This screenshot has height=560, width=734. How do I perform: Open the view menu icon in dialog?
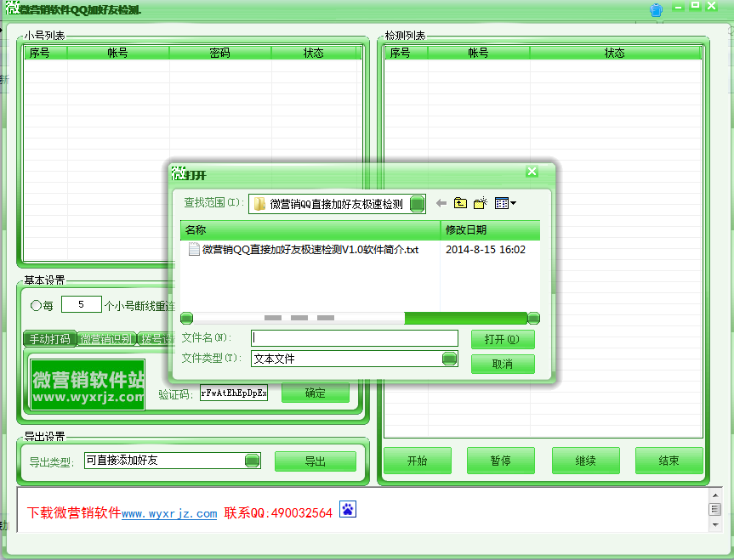pos(505,203)
